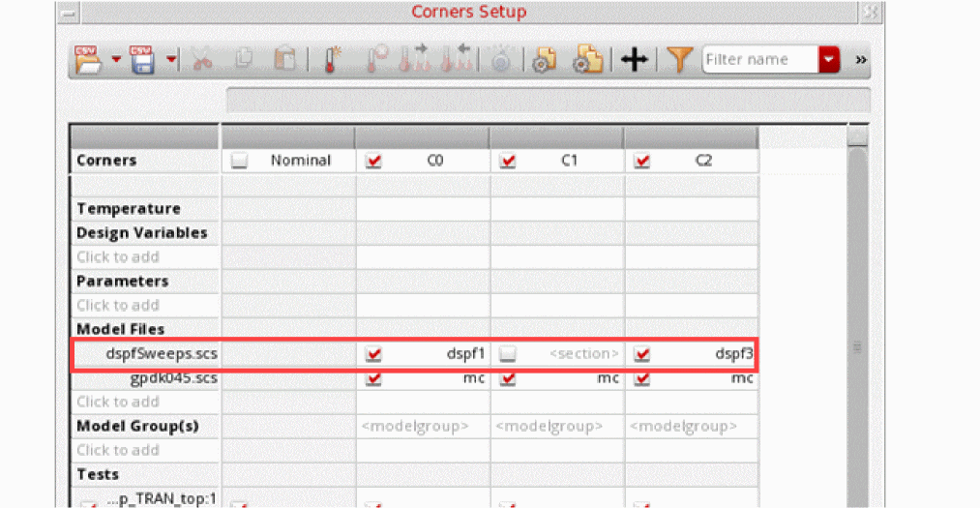Click thermometers icon with left arrow
Image resolution: width=980 pixels, height=508 pixels.
point(457,58)
